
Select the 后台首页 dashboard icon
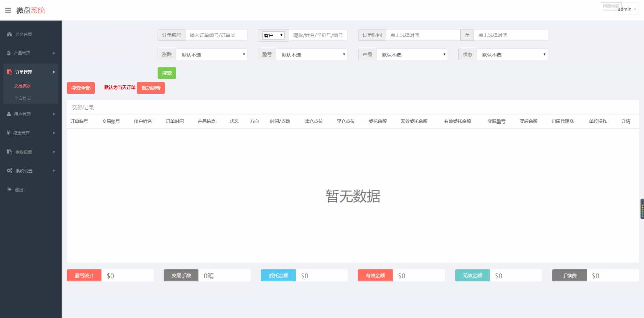point(9,34)
